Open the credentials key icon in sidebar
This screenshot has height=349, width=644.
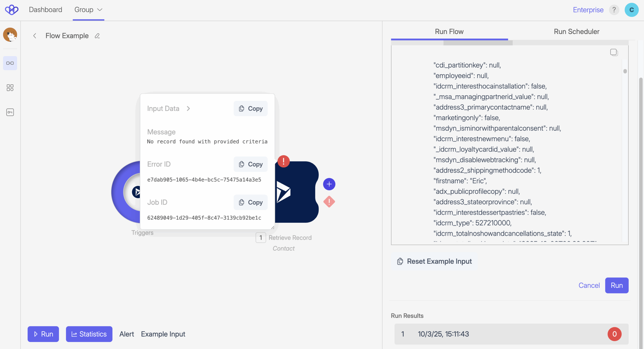(10, 112)
